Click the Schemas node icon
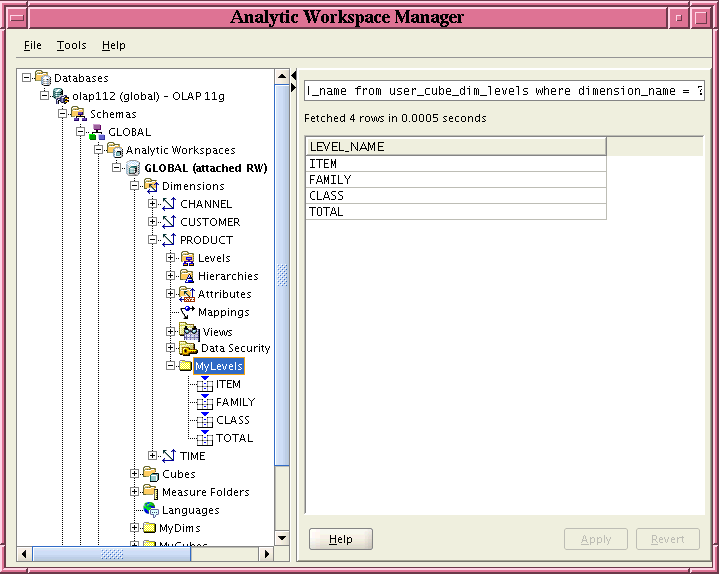 pyautogui.click(x=78, y=114)
